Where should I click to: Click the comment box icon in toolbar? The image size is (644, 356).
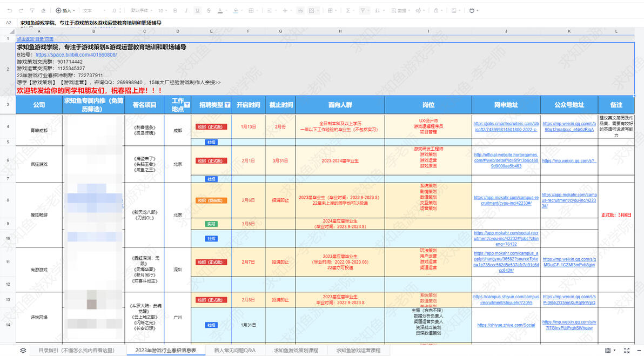454,11
